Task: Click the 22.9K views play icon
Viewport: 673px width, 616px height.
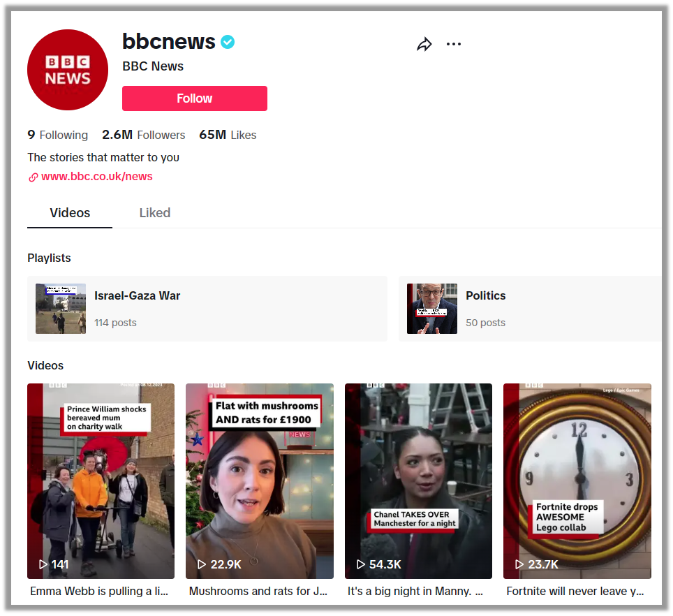Action: [x=202, y=564]
